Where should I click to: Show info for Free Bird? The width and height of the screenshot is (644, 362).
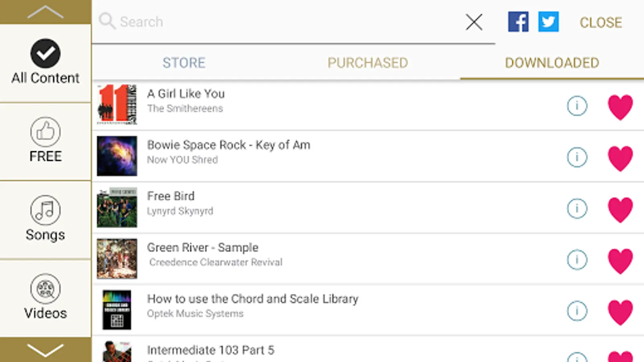pos(577,208)
